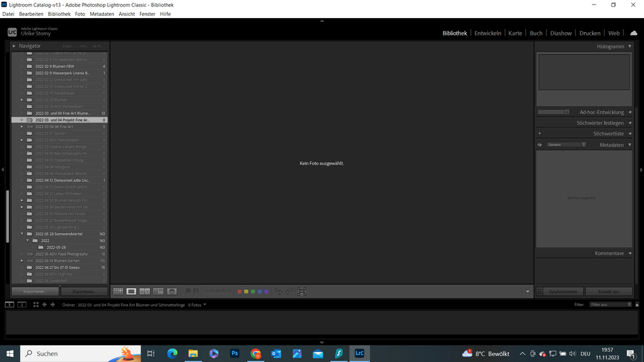Click the Synchronisieren button

pos(563,291)
